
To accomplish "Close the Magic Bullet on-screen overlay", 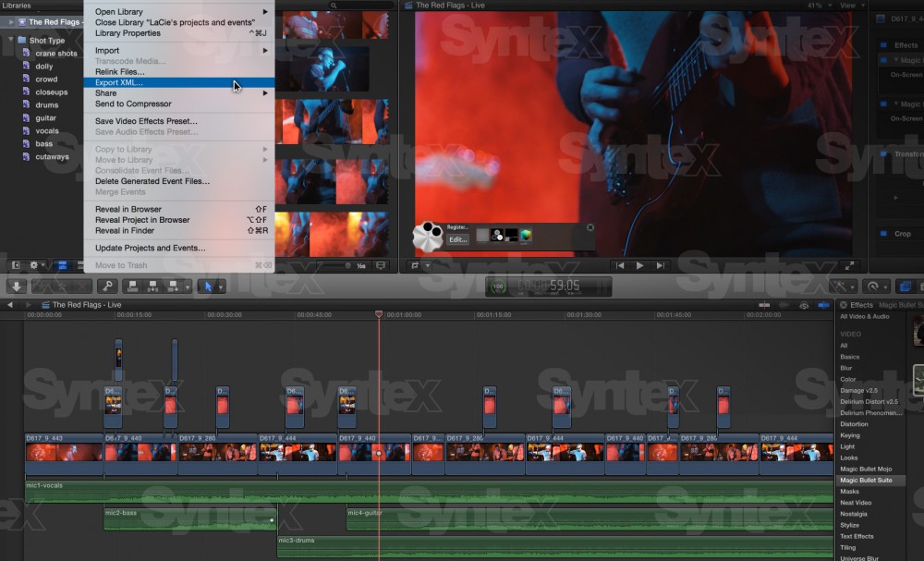I will (x=590, y=227).
